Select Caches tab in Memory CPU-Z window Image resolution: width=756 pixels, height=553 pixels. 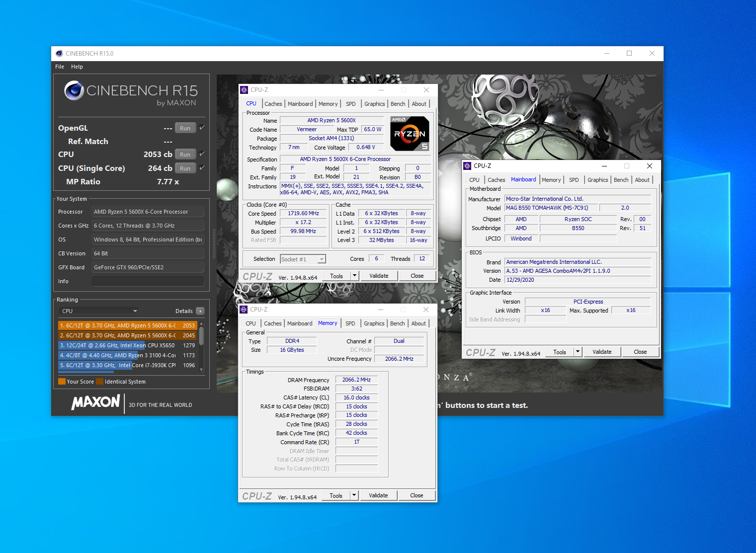coord(272,323)
